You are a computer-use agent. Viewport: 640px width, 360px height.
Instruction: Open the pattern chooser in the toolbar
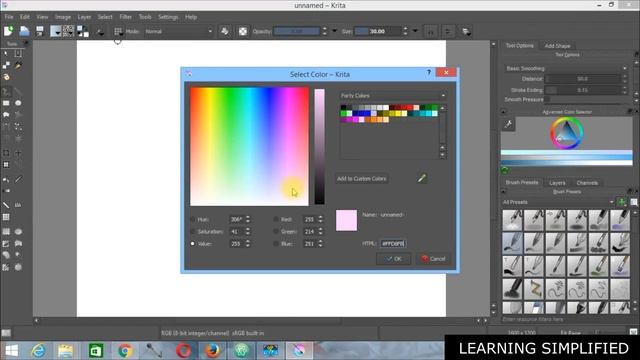(69, 31)
